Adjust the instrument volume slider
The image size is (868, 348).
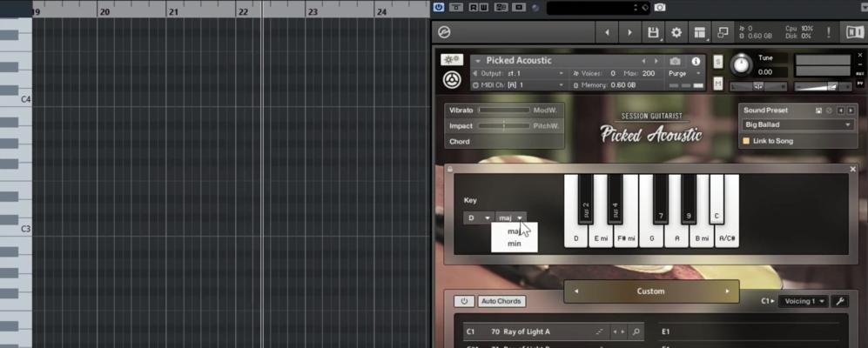[823, 86]
